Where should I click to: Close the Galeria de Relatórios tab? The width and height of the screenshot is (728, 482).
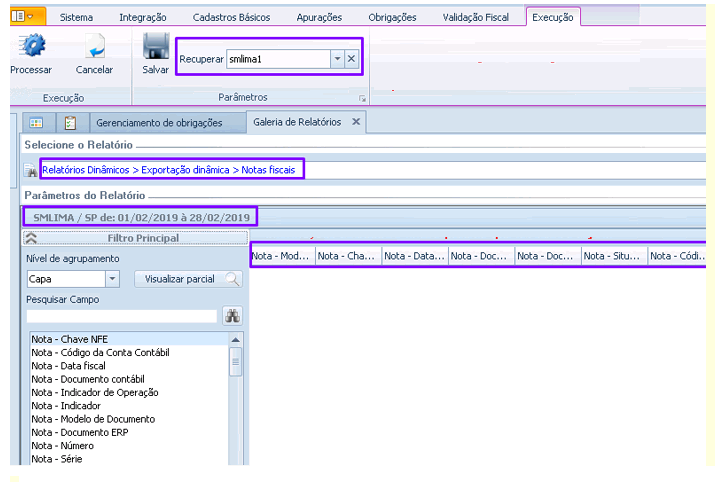coord(357,122)
